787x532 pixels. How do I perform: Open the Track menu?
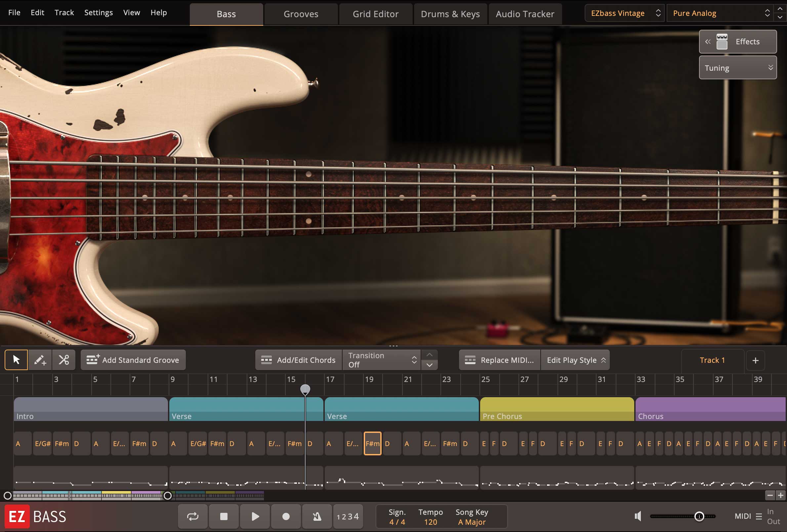point(64,13)
